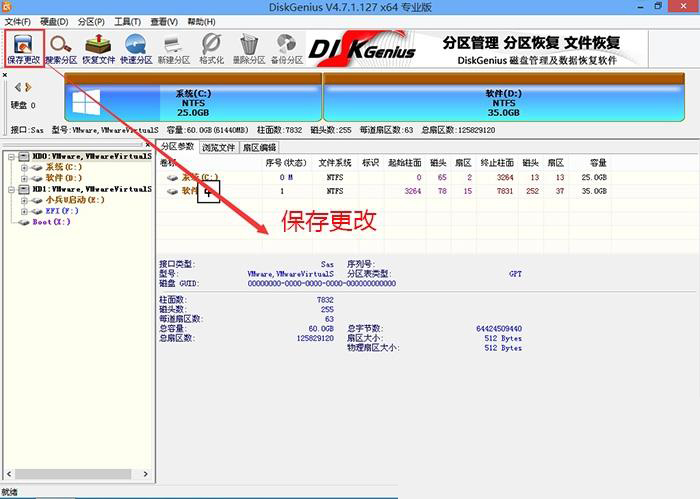The image size is (700, 499).
Task: Click the 保存更改 (Save Changes) toolbar icon
Action: (x=24, y=47)
